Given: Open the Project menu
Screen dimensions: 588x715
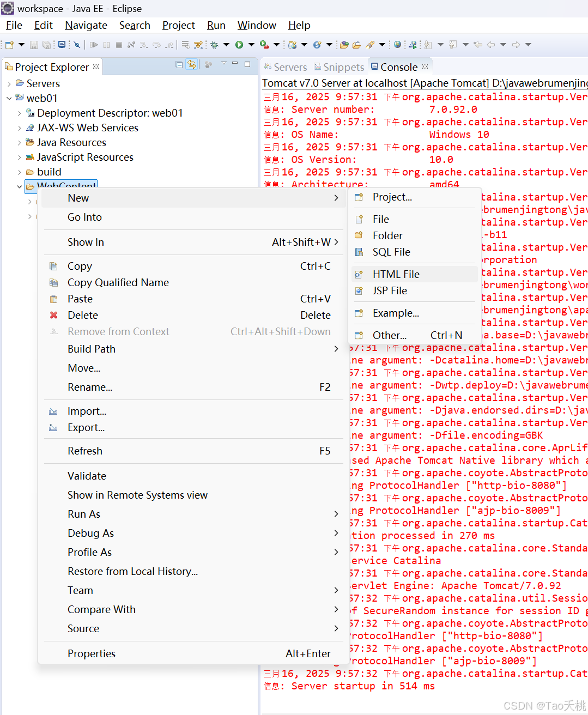Looking at the screenshot, I should tap(178, 26).
